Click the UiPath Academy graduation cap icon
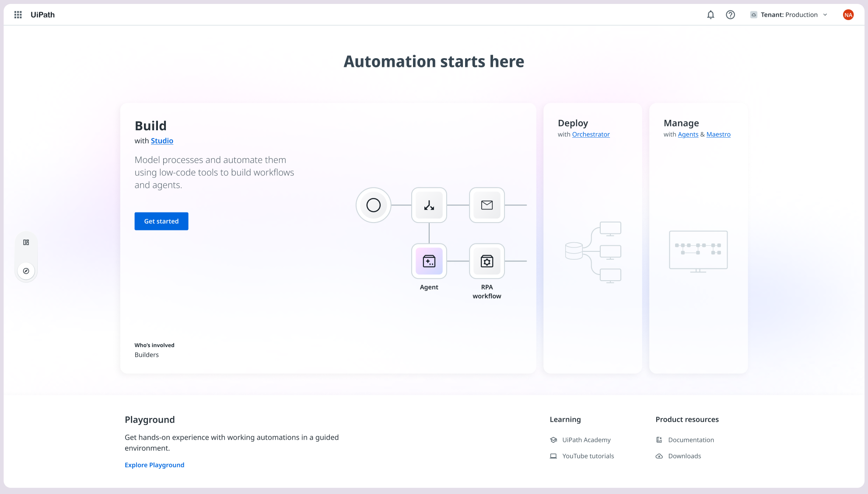Image resolution: width=868 pixels, height=494 pixels. point(553,440)
